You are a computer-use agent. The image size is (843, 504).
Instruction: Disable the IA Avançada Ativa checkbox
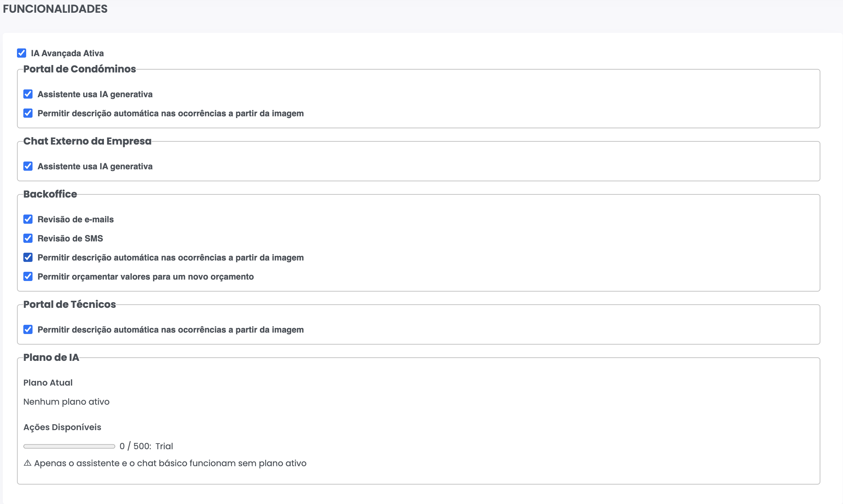pos(22,53)
